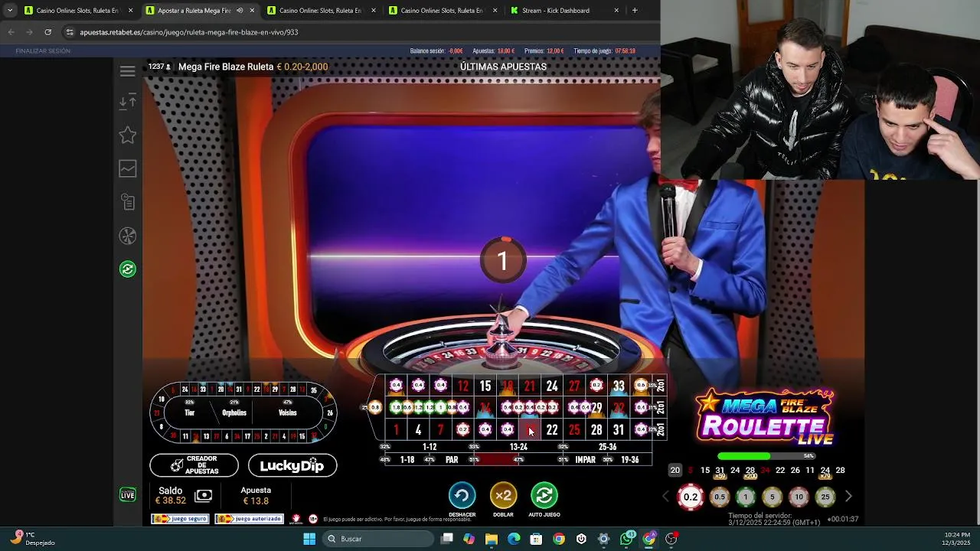The image size is (980, 551).
Task: Select the 5 chip
Action: 772,497
